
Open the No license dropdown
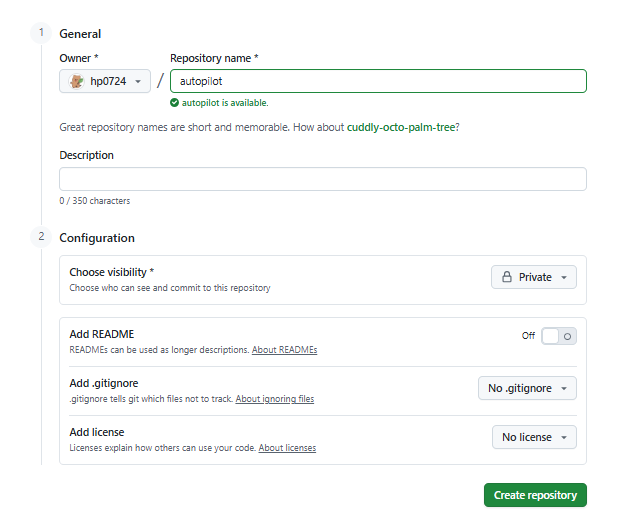pyautogui.click(x=534, y=437)
